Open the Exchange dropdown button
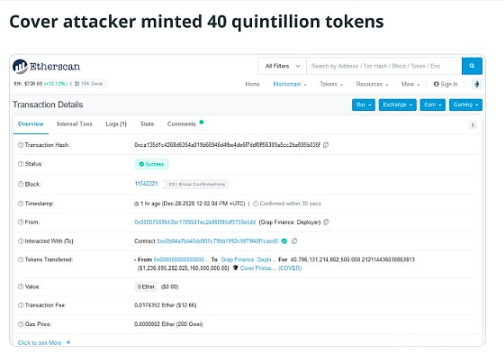 click(x=397, y=105)
